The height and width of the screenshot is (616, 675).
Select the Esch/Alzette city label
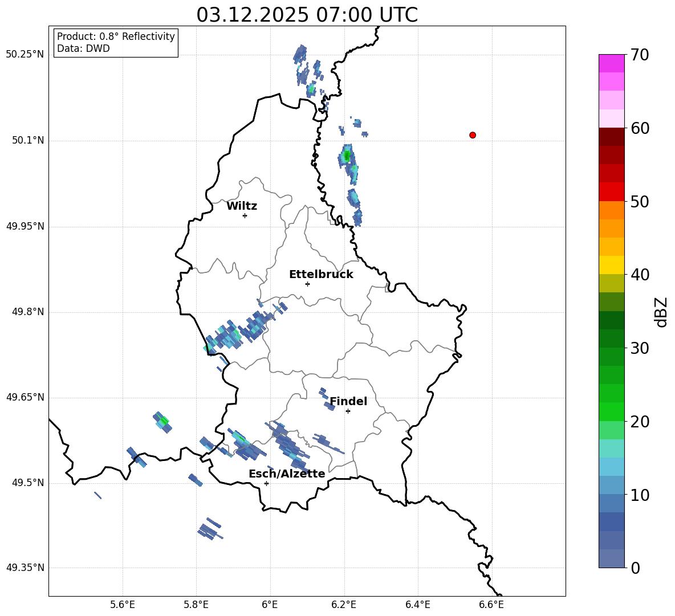click(287, 474)
